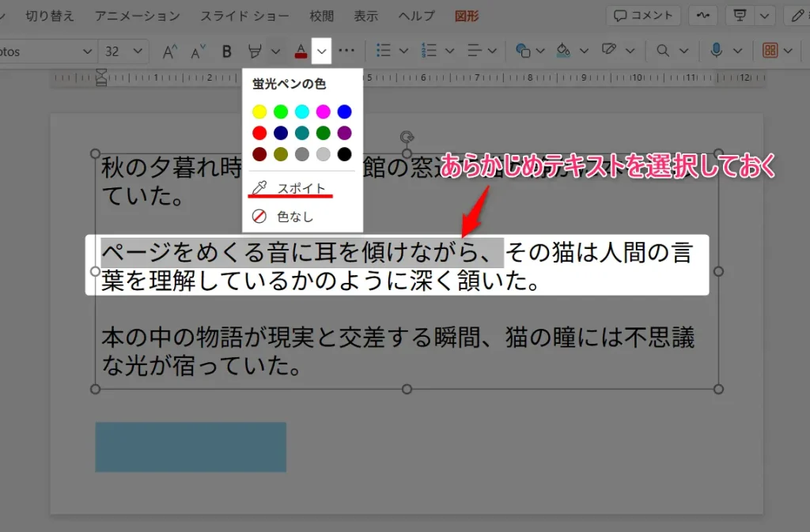Click the search magnifier icon
The width and height of the screenshot is (810, 532).
[x=663, y=51]
